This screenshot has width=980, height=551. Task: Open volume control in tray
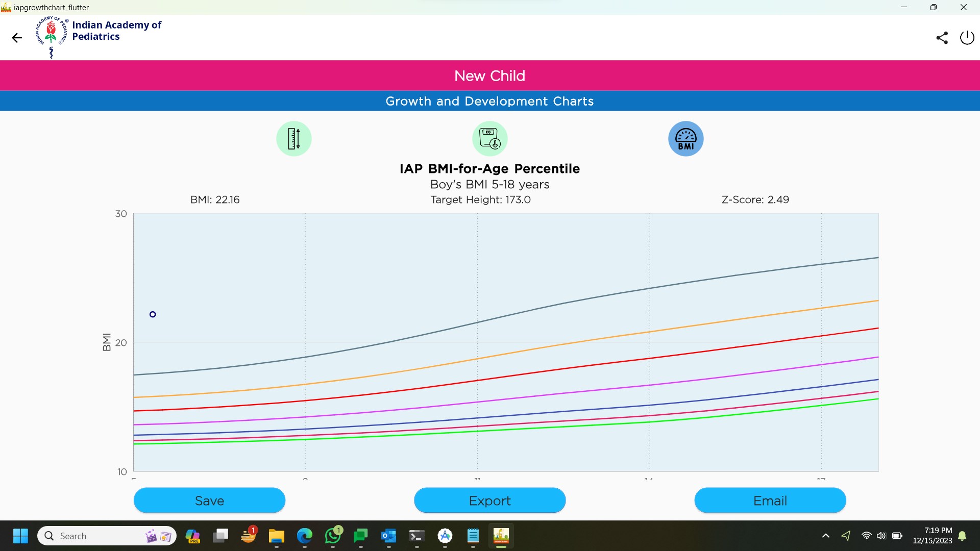tap(881, 536)
